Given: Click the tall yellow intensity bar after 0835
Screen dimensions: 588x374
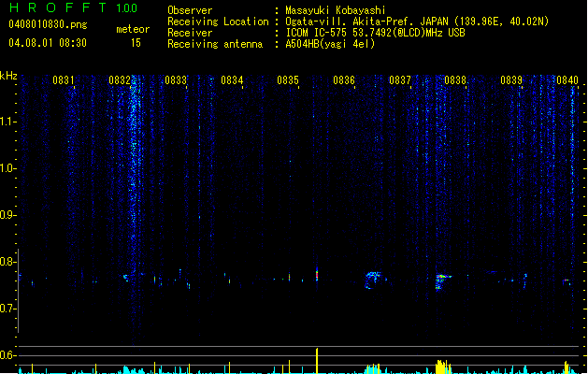Looking at the screenshot, I should [x=317, y=361].
